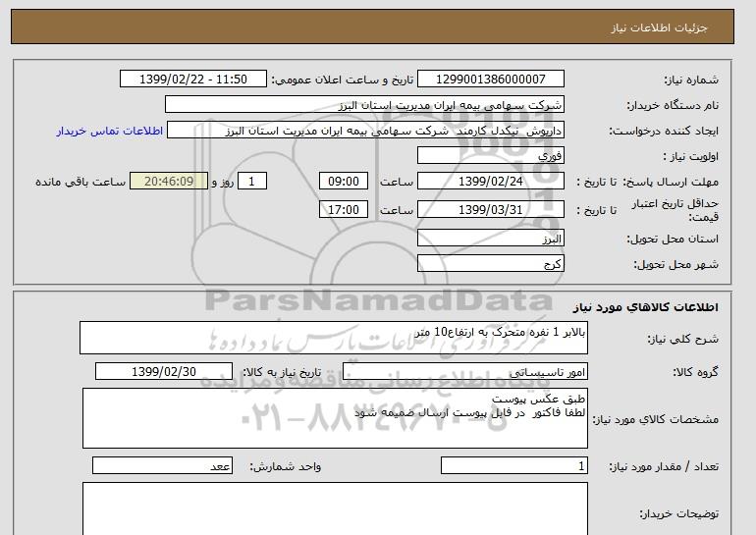Click the delivery city field کرج

click(x=490, y=264)
